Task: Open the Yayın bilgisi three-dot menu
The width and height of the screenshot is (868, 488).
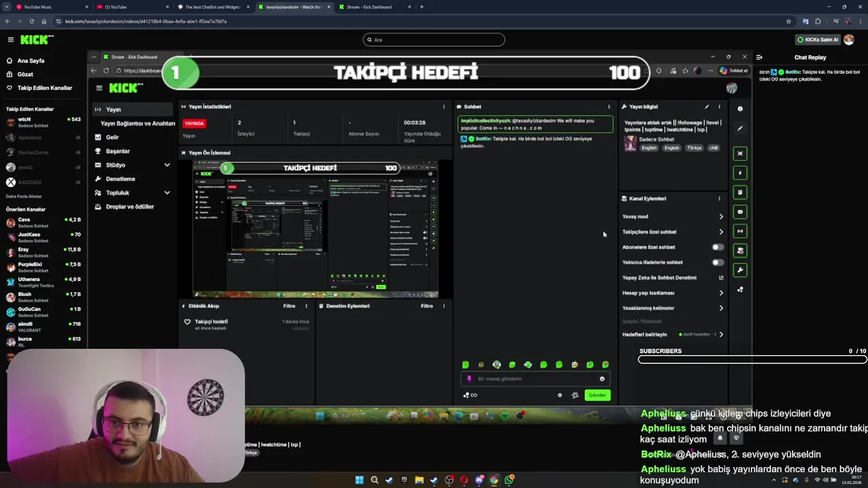Action: pyautogui.click(x=719, y=106)
